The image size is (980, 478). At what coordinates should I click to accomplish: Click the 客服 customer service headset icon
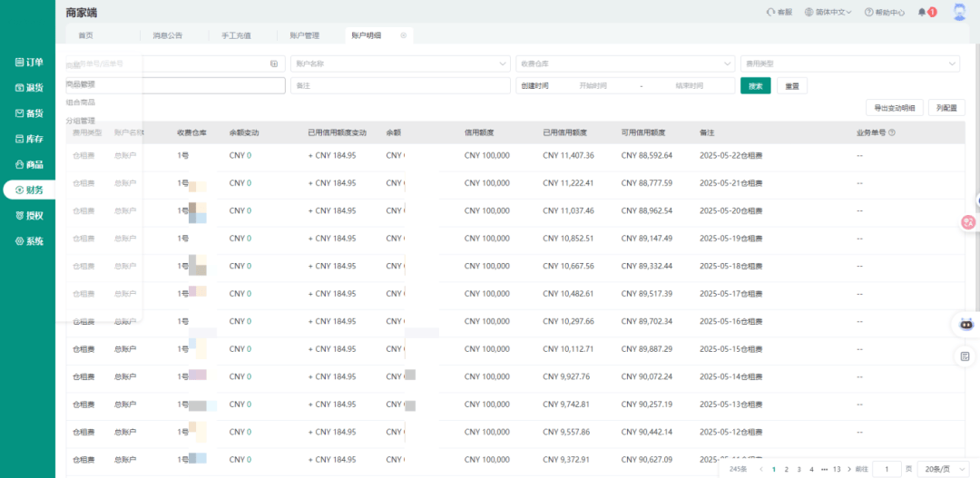pos(771,12)
